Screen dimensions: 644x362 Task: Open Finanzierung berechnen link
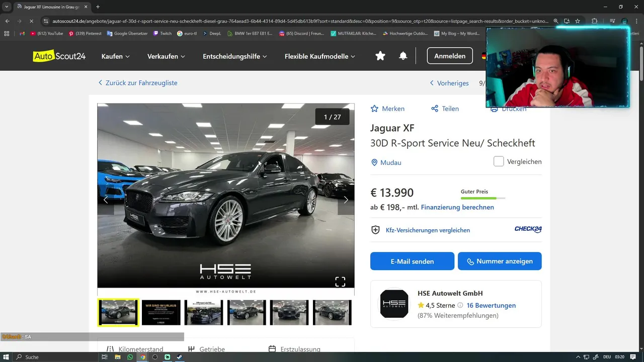tap(457, 207)
